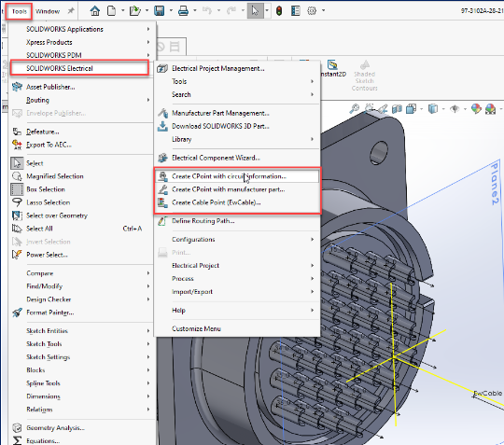Click the Options gear icon
Image resolution: width=504 pixels, height=445 pixels.
(312, 11)
